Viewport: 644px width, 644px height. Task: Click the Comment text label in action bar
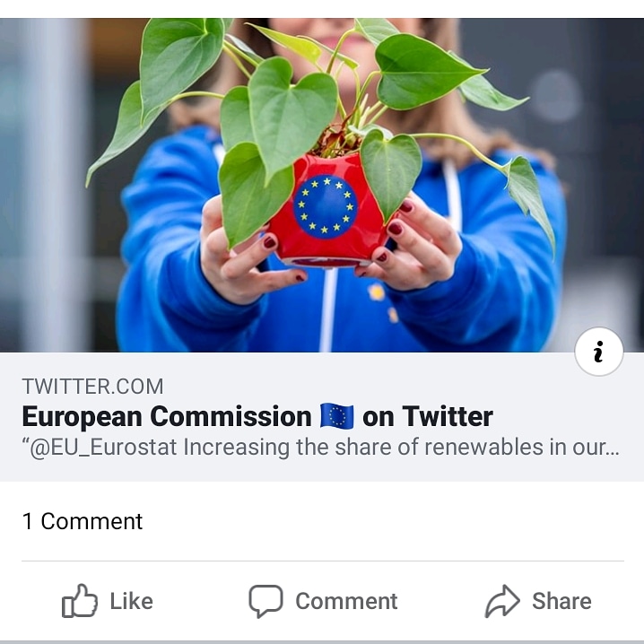tap(346, 601)
